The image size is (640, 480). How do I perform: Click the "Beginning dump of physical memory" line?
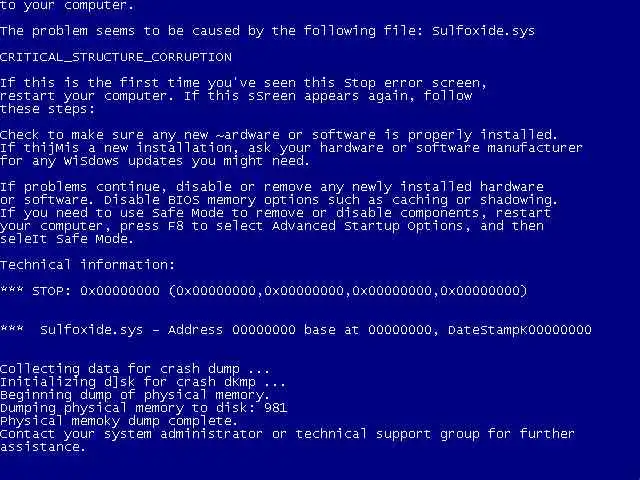(135, 395)
